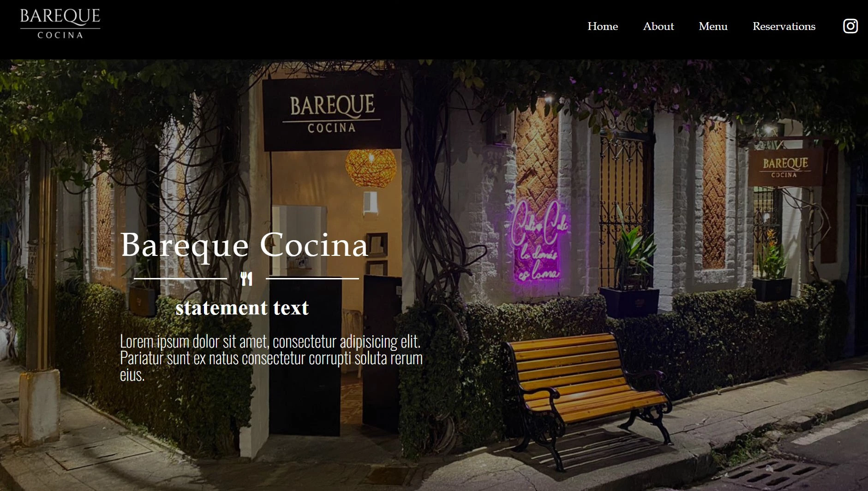Open the About page
The width and height of the screenshot is (868, 491).
point(658,26)
